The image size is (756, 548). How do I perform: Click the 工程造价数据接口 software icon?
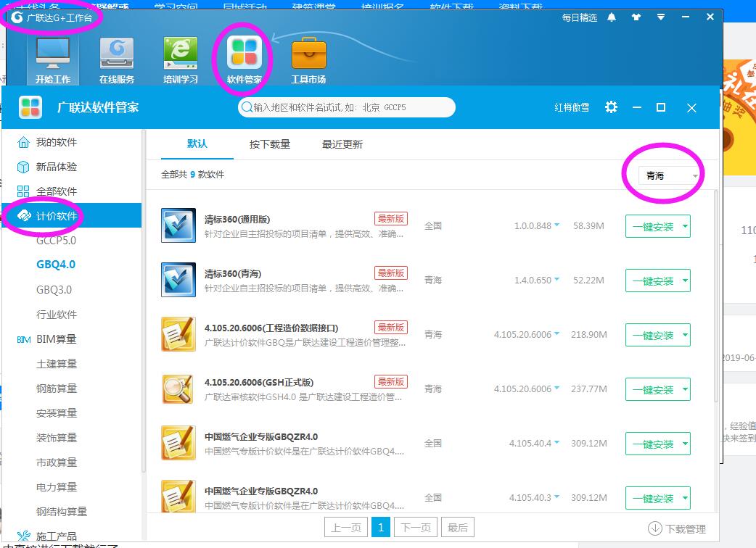pos(178,334)
